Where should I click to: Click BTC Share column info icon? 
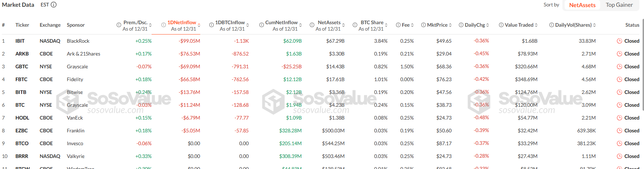(x=355, y=25)
